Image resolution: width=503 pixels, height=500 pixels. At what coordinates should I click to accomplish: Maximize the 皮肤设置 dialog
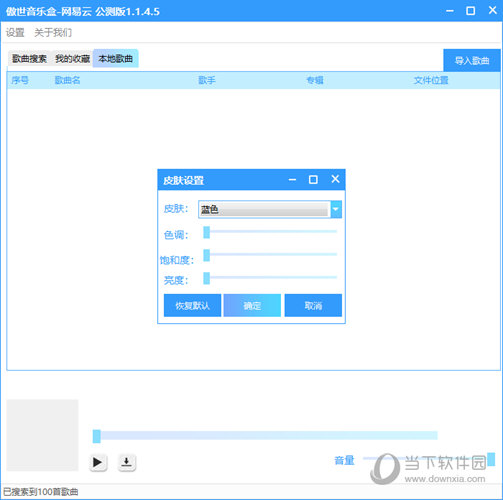[313, 180]
